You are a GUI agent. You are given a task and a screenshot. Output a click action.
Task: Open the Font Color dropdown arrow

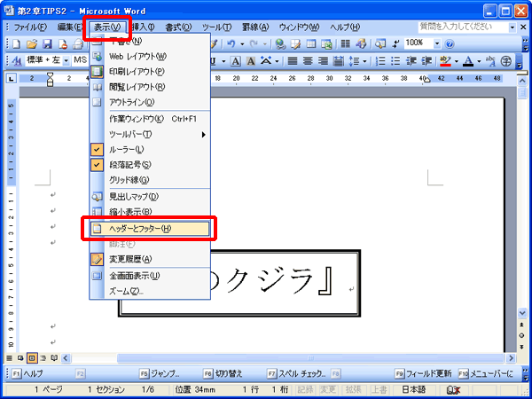tap(479, 61)
